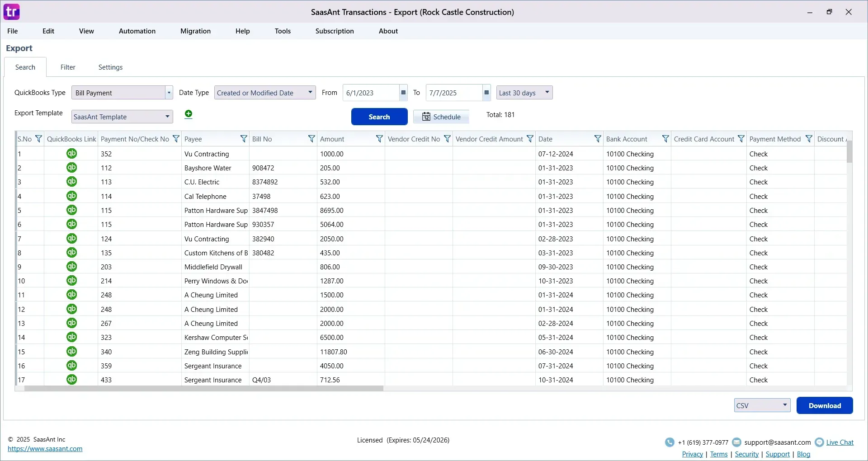Open the Help menu
The image size is (868, 461).
coord(242,31)
